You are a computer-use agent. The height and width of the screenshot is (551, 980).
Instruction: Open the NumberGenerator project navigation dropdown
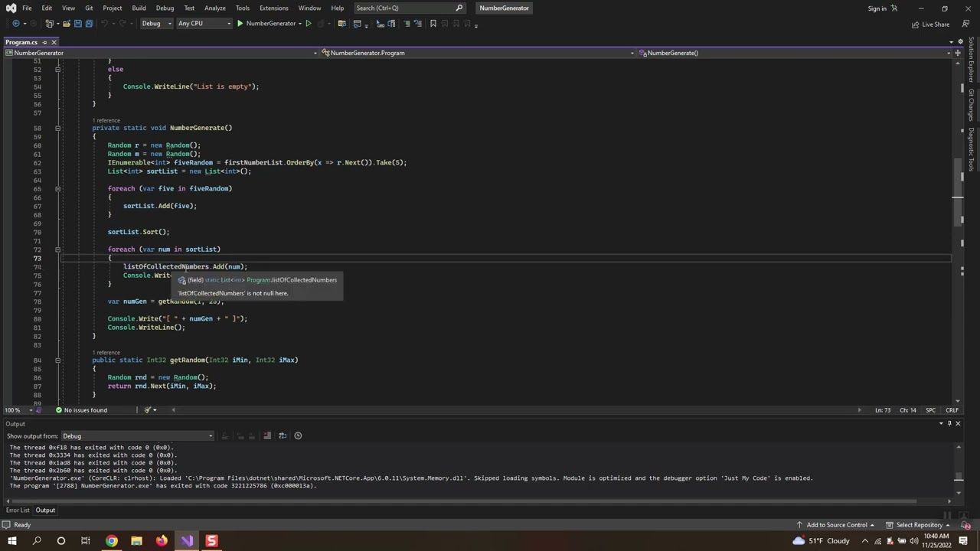click(160, 53)
